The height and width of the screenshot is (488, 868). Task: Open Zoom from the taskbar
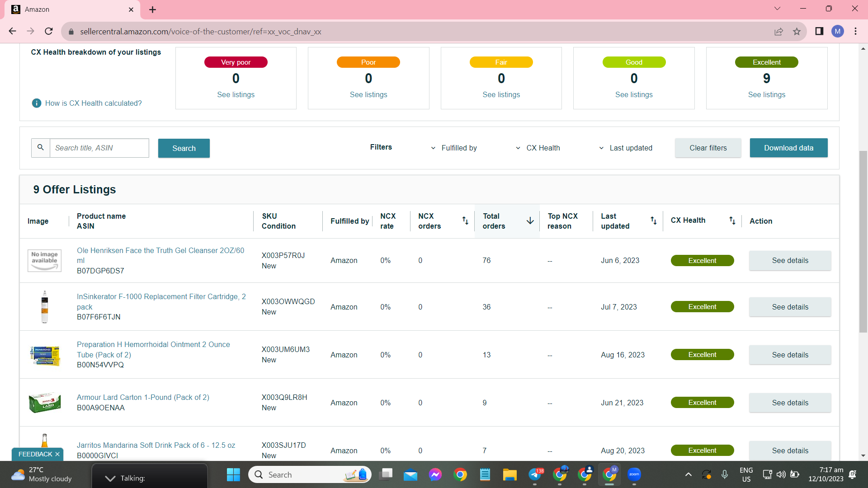[x=634, y=474]
